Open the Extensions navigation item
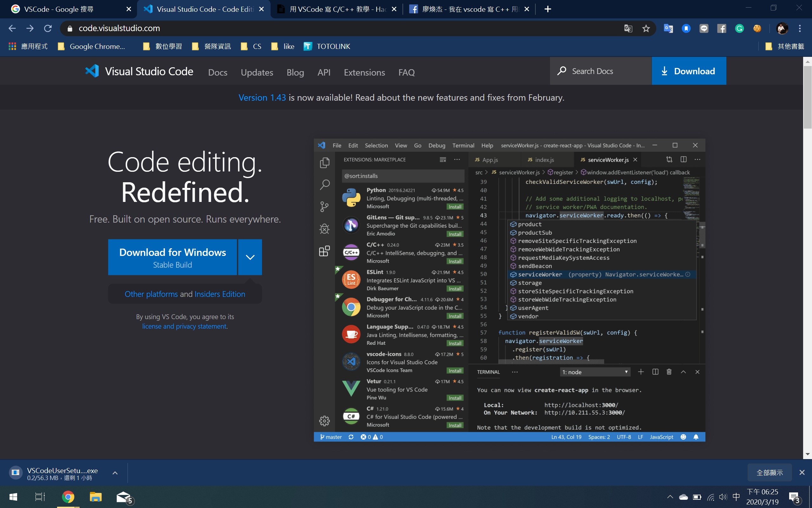The height and width of the screenshot is (508, 812). [364, 72]
